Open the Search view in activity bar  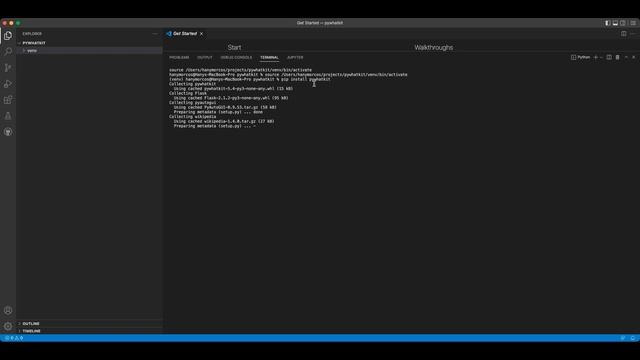coord(8,51)
